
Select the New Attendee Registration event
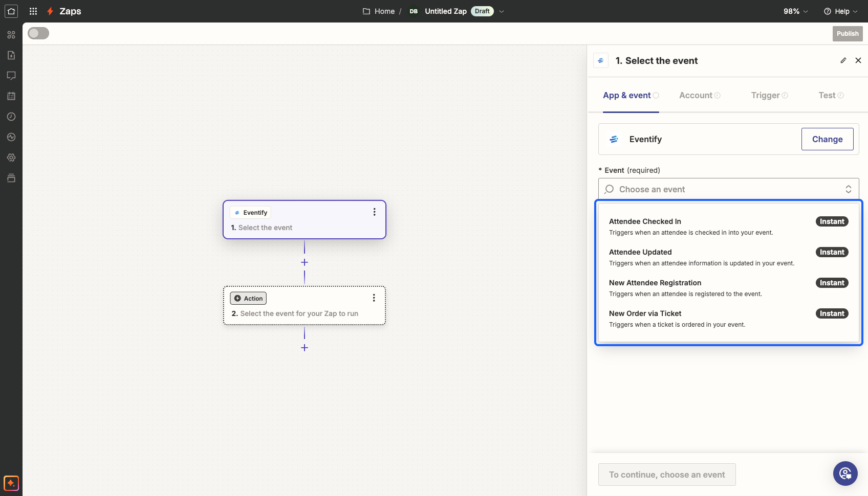pyautogui.click(x=729, y=288)
